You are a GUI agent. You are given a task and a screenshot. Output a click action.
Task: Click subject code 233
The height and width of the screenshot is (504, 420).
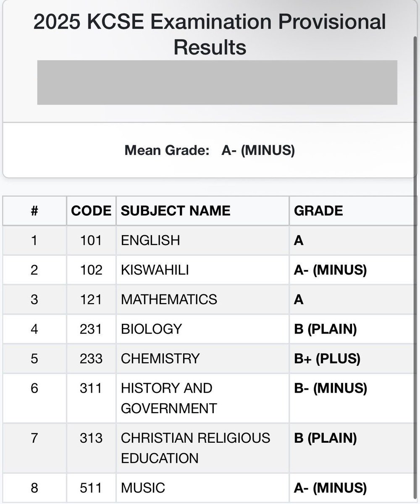pos(91,358)
